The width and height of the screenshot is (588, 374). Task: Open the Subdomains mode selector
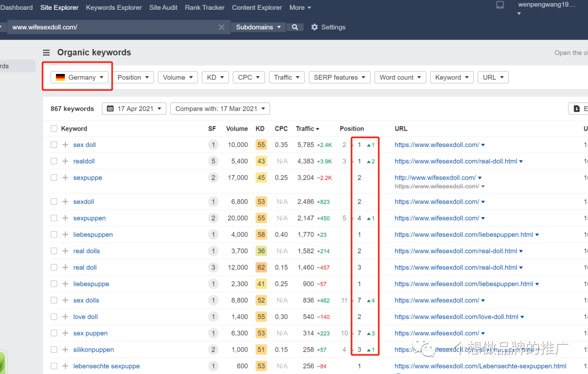click(258, 27)
